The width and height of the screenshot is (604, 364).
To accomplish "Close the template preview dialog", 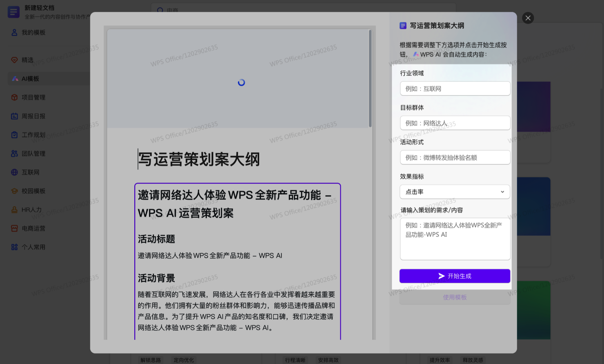I will click(x=528, y=18).
